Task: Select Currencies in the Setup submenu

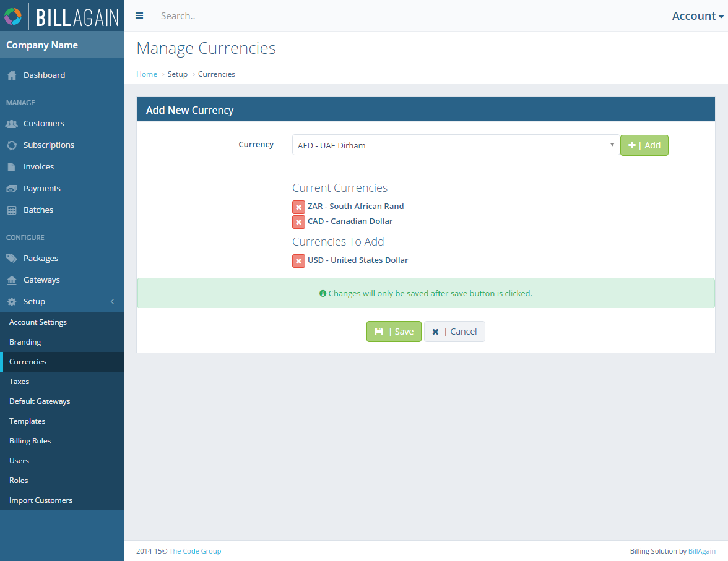Action: tap(62, 362)
